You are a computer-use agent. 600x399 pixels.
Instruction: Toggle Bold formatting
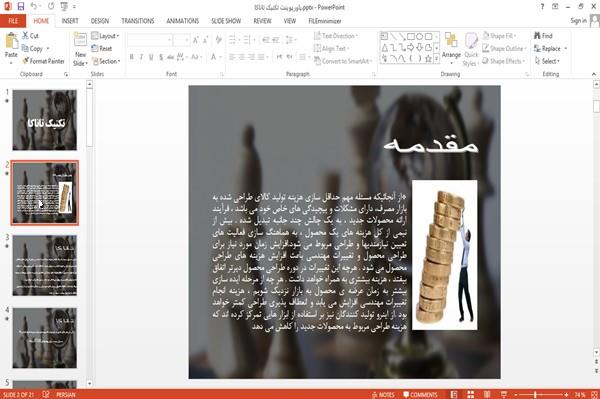(x=132, y=57)
